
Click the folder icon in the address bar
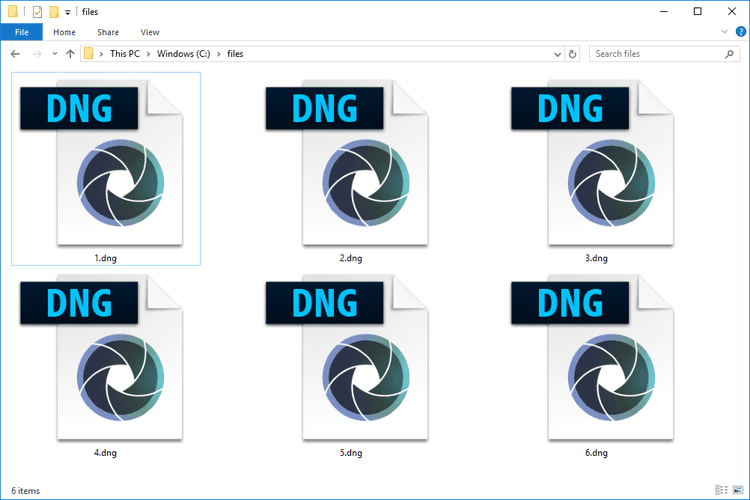coord(88,54)
